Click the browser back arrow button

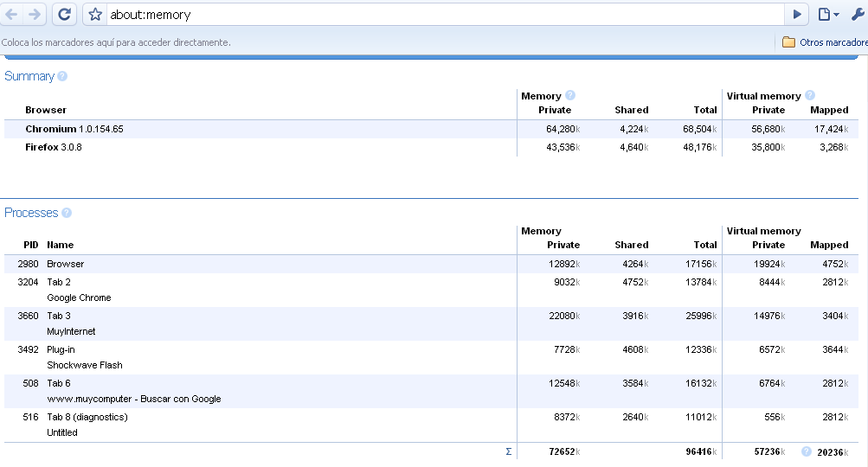click(x=12, y=14)
